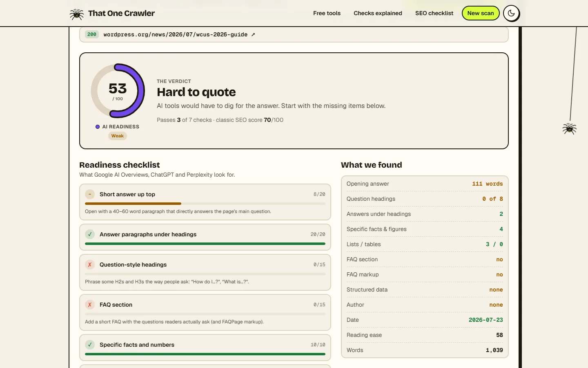The height and width of the screenshot is (368, 588).
Task: Start a New scan
Action: 481,13
